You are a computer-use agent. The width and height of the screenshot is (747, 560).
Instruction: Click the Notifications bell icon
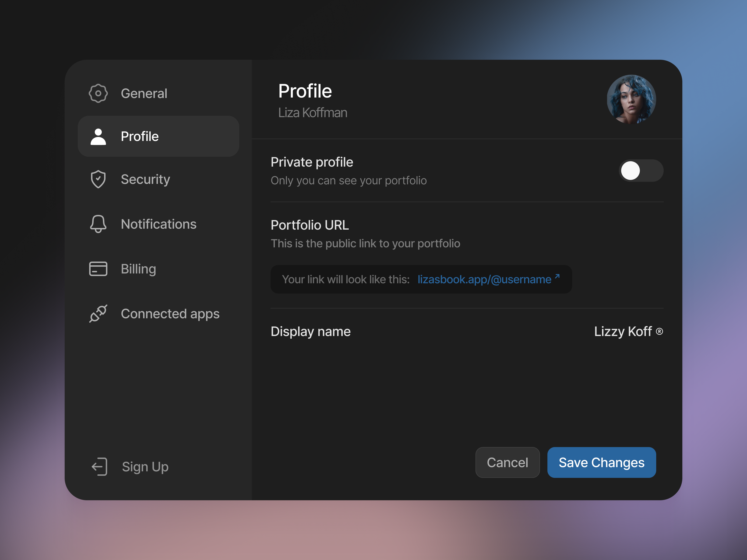pos(98,224)
